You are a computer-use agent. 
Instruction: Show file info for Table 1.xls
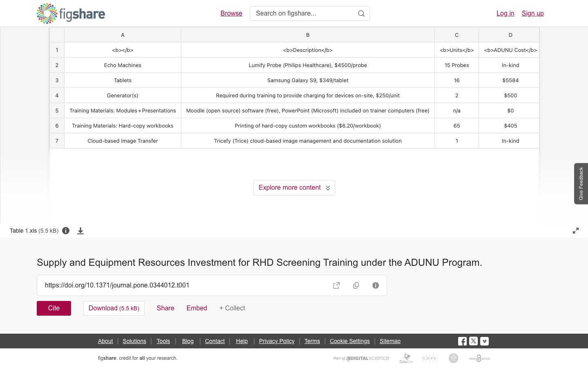(x=66, y=231)
